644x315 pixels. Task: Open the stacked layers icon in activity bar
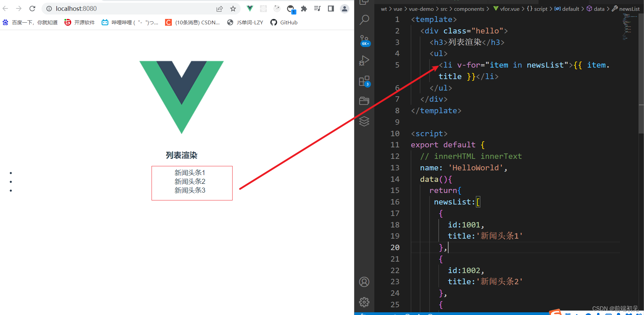[x=364, y=121]
